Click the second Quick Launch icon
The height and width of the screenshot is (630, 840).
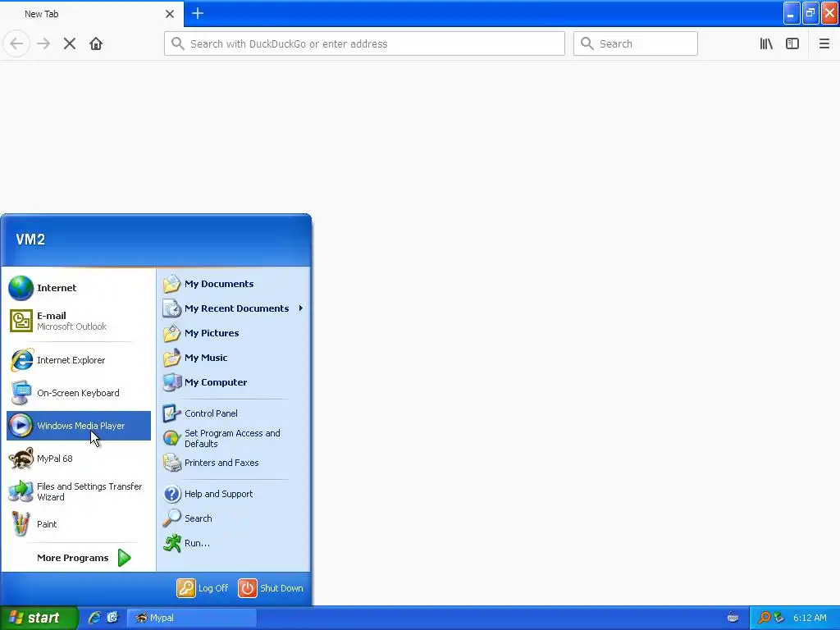click(x=112, y=618)
